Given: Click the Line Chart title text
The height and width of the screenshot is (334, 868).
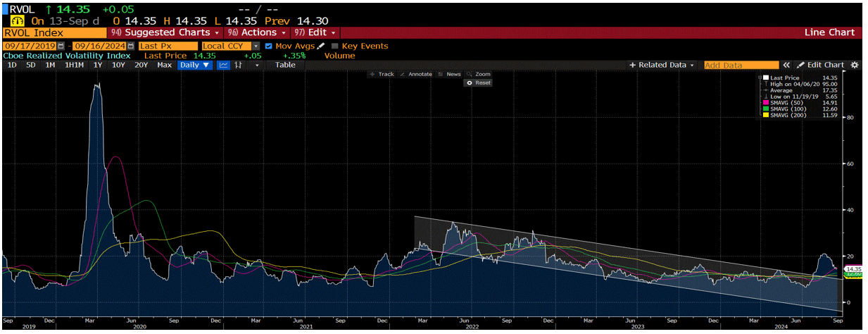Looking at the screenshot, I should click(x=829, y=32).
